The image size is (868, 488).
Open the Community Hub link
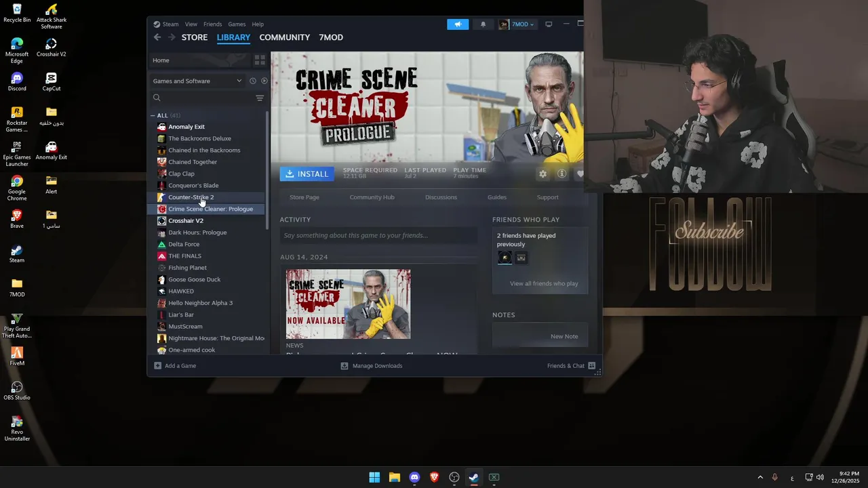coord(372,197)
